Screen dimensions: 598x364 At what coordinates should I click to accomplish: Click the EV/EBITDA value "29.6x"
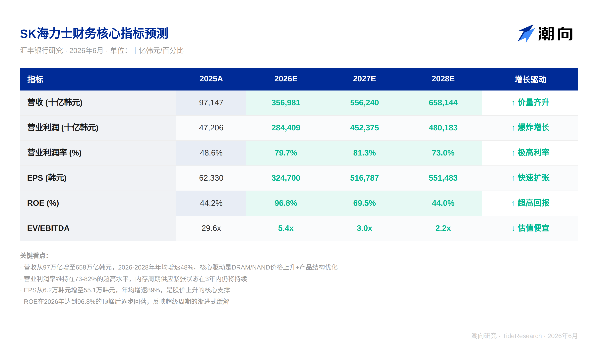tap(211, 228)
